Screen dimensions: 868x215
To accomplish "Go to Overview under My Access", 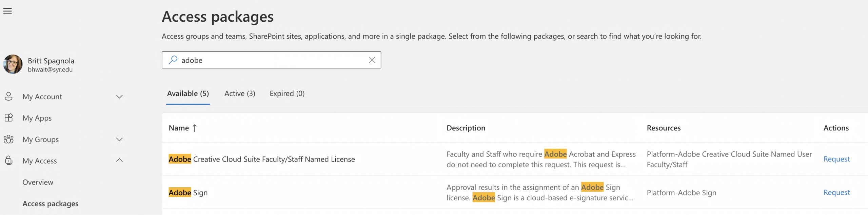I will coord(38,182).
